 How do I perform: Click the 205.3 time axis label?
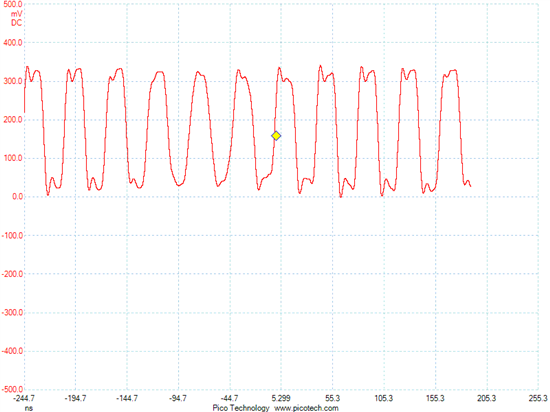tap(487, 399)
